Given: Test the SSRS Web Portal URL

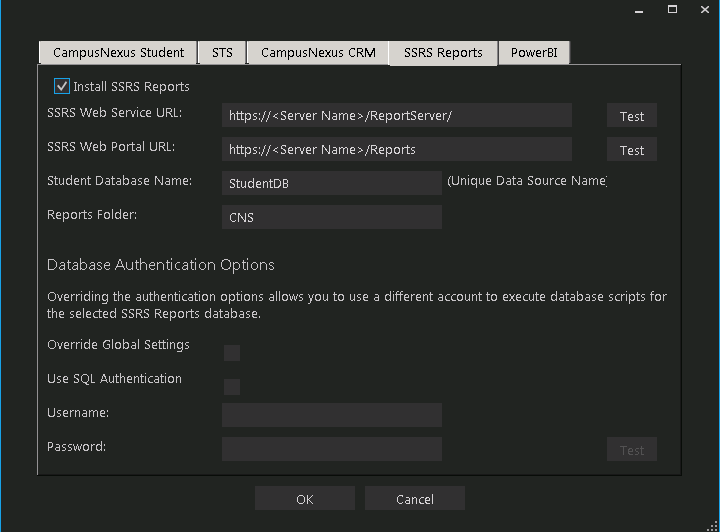Looking at the screenshot, I should 632,149.
